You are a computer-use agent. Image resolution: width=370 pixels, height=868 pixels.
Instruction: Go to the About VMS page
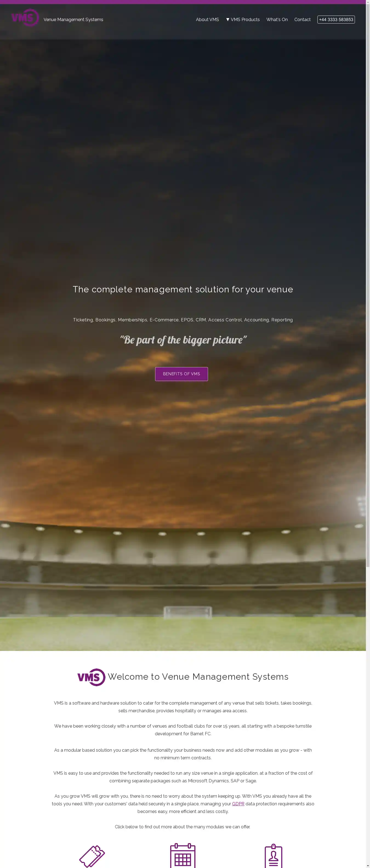coord(207,19)
